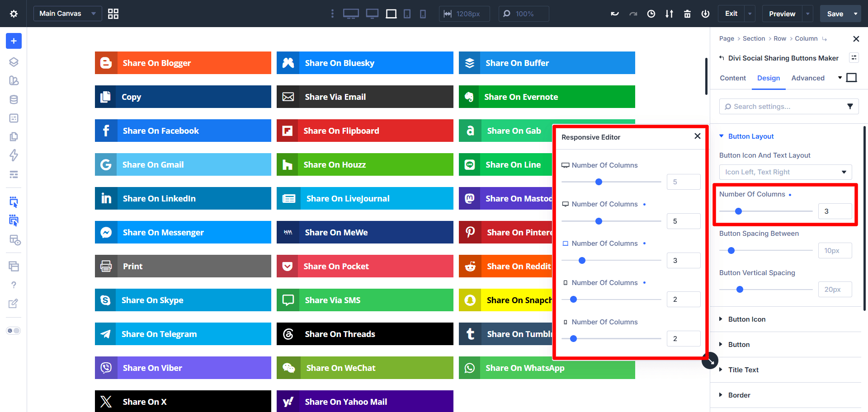Click the Exit button
The width and height of the screenshot is (868, 412).
(x=731, y=14)
